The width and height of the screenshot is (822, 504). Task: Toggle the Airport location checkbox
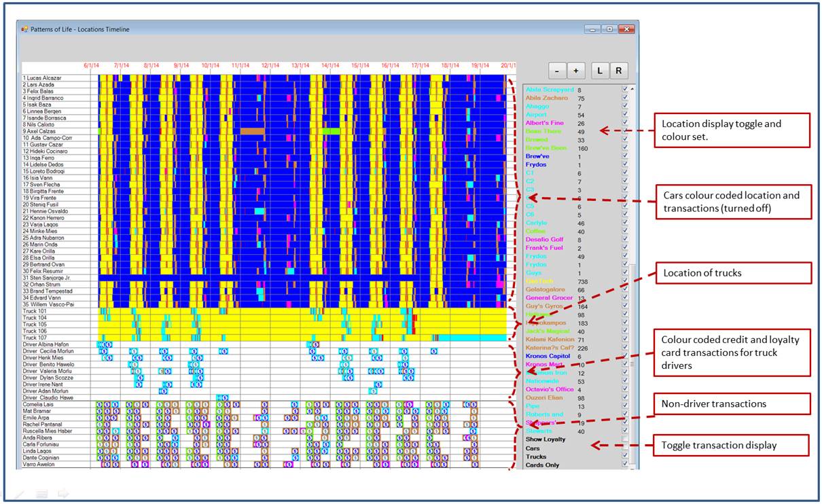point(625,115)
